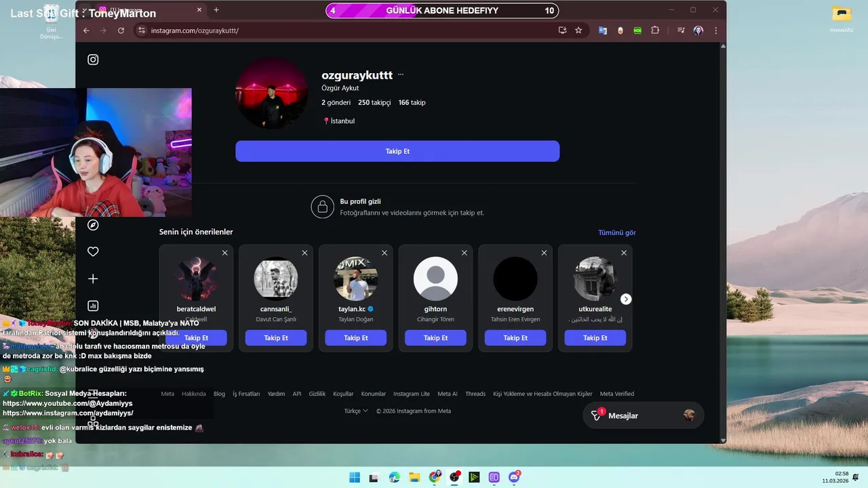
Task: Open the Instagram Lite footer link
Action: point(412,394)
